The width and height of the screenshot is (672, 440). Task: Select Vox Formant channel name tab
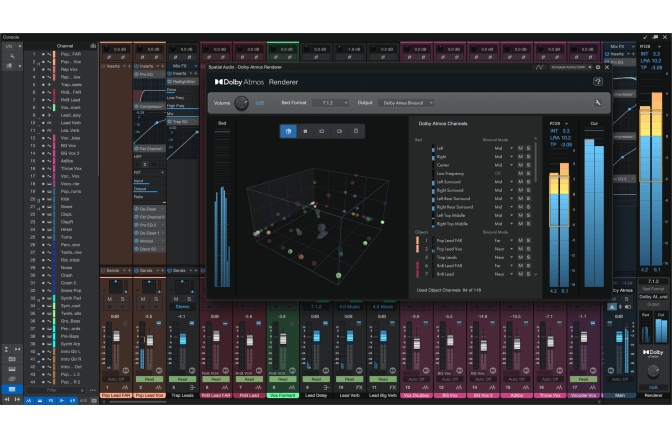[283, 395]
